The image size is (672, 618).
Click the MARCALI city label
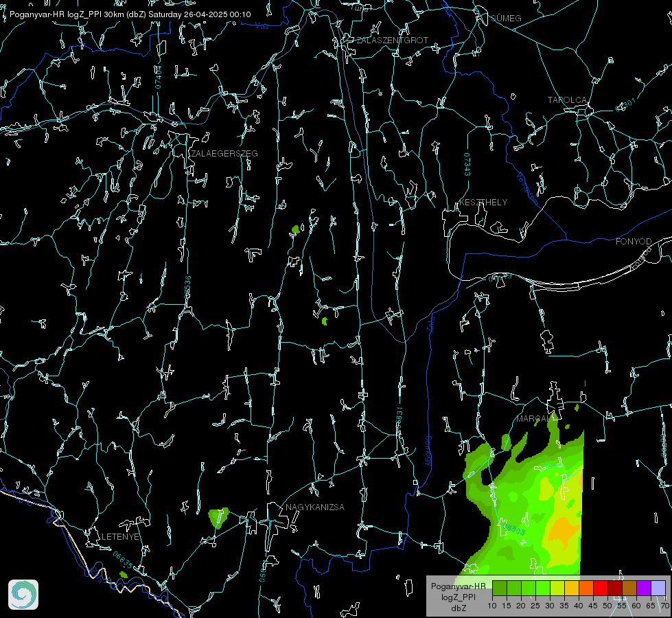click(x=535, y=419)
